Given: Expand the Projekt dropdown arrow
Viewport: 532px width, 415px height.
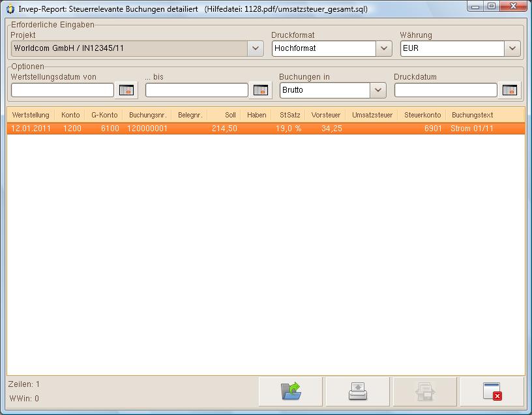Looking at the screenshot, I should 256,48.
